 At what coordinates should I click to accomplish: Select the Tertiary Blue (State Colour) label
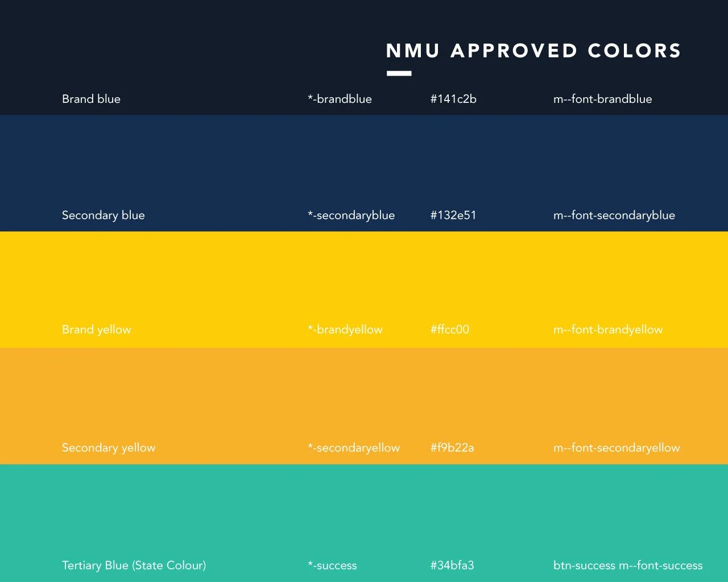coord(134,566)
